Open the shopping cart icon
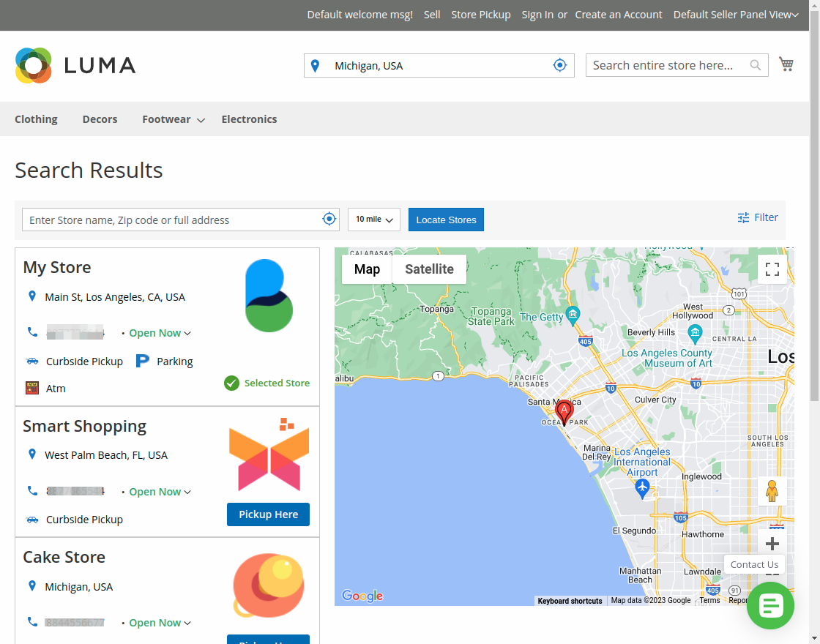Screen dimensions: 820x644 point(786,64)
